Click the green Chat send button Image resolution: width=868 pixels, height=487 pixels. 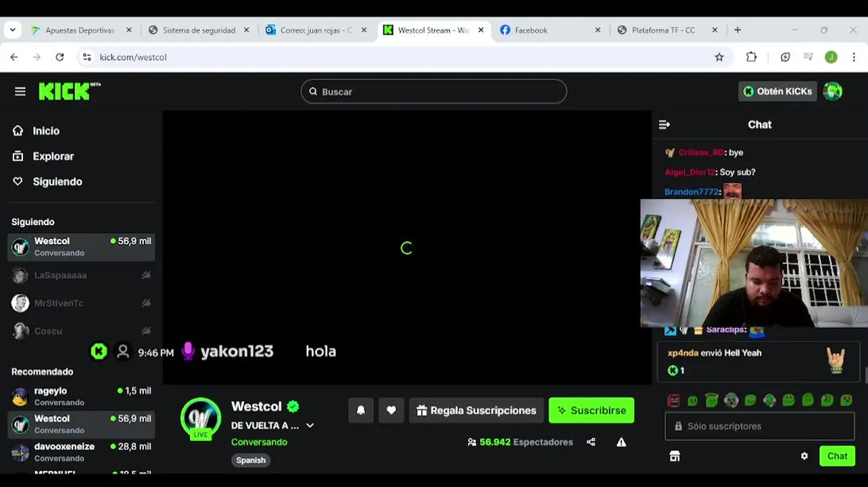[x=837, y=456]
